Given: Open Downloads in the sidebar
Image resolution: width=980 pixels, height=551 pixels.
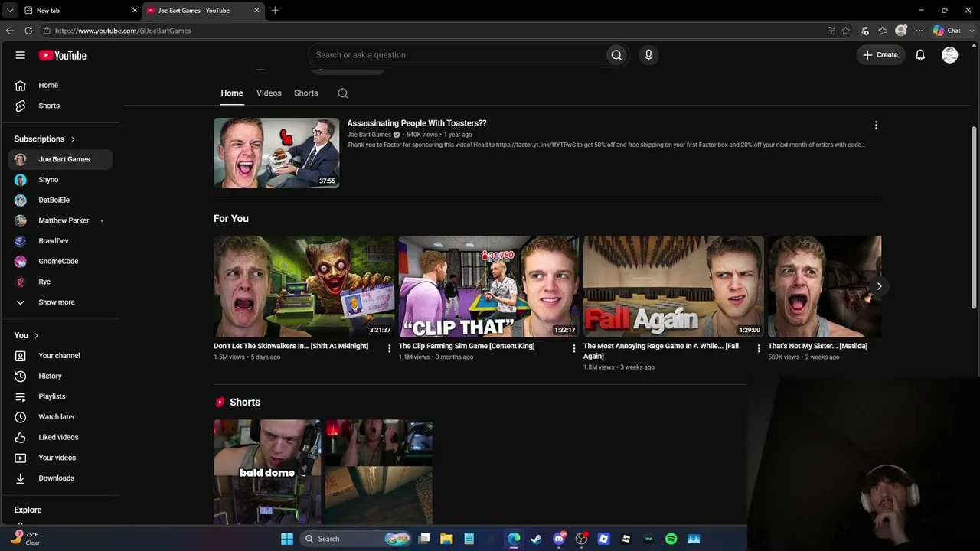Looking at the screenshot, I should [60, 478].
